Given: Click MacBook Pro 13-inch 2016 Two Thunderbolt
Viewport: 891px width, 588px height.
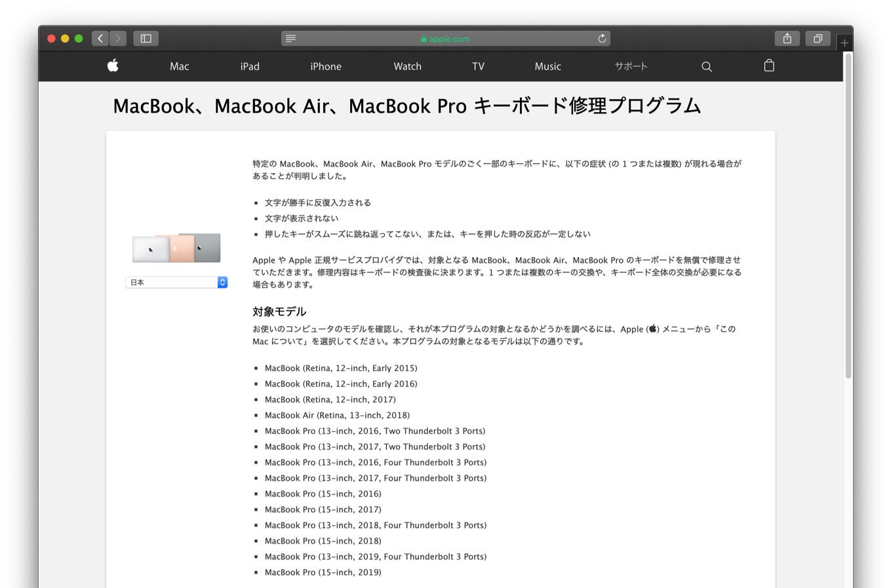Looking at the screenshot, I should click(x=375, y=431).
